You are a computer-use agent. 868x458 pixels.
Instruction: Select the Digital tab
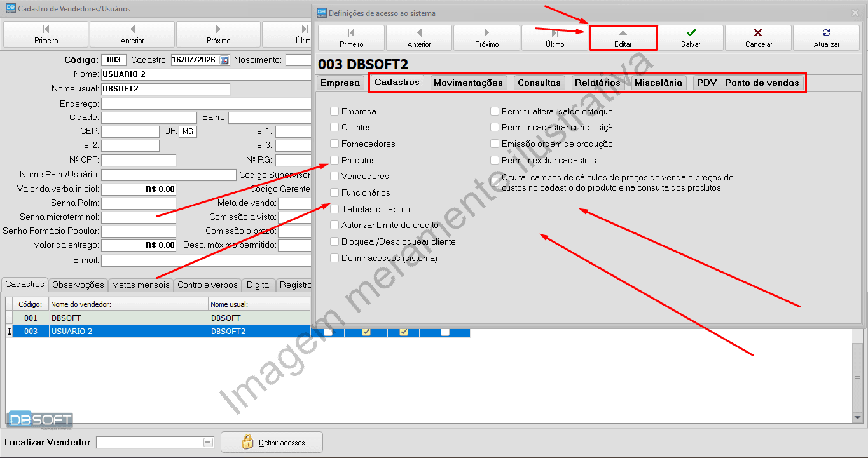[x=258, y=285]
